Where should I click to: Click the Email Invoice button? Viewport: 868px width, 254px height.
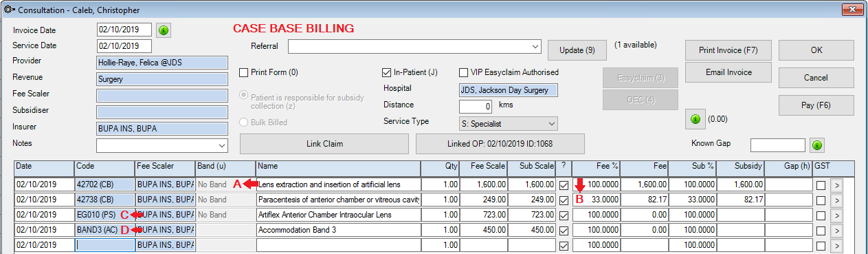[728, 72]
